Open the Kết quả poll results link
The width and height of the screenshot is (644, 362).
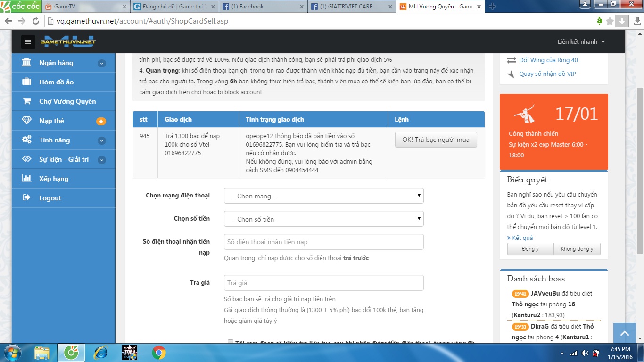[x=520, y=238]
